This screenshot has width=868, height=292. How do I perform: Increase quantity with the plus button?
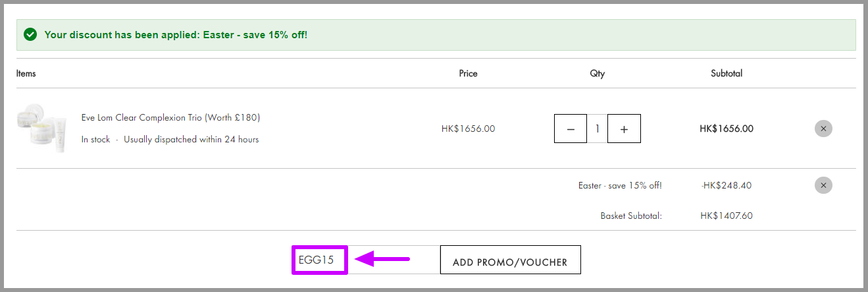point(624,129)
